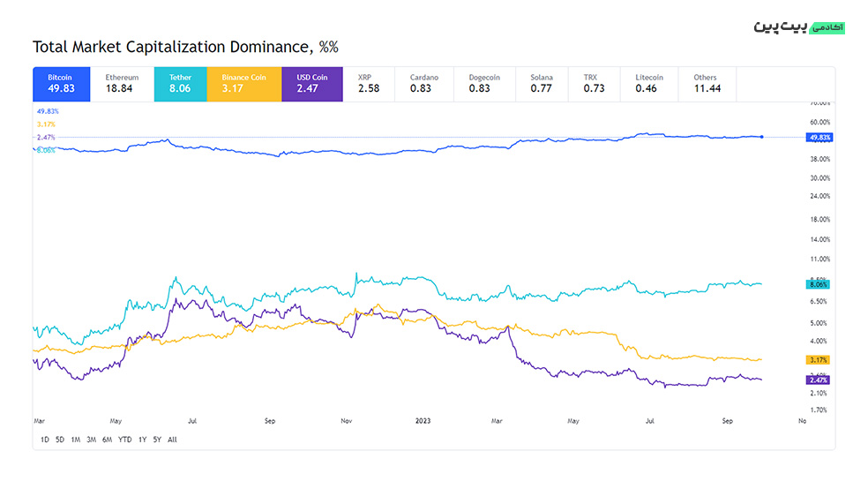
Task: Click the 14.00% price scale label
Action: point(819,240)
